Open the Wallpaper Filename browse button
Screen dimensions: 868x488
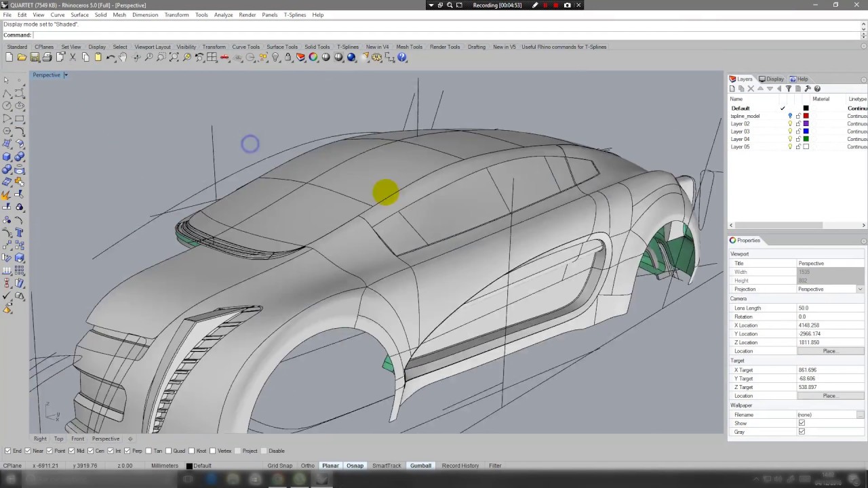point(860,415)
